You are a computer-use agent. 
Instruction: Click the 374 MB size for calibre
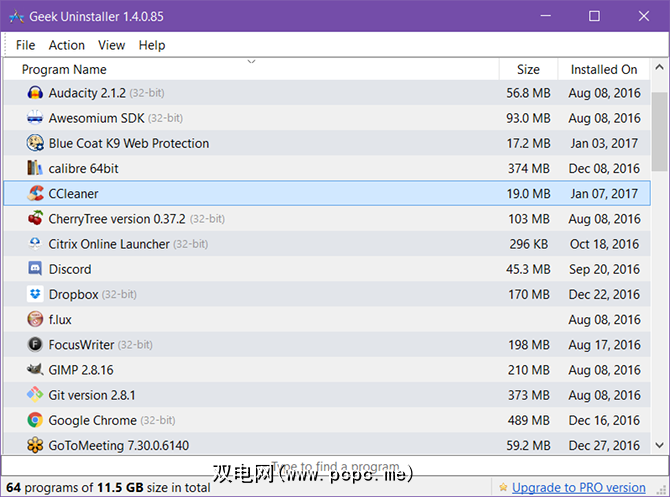pyautogui.click(x=529, y=168)
